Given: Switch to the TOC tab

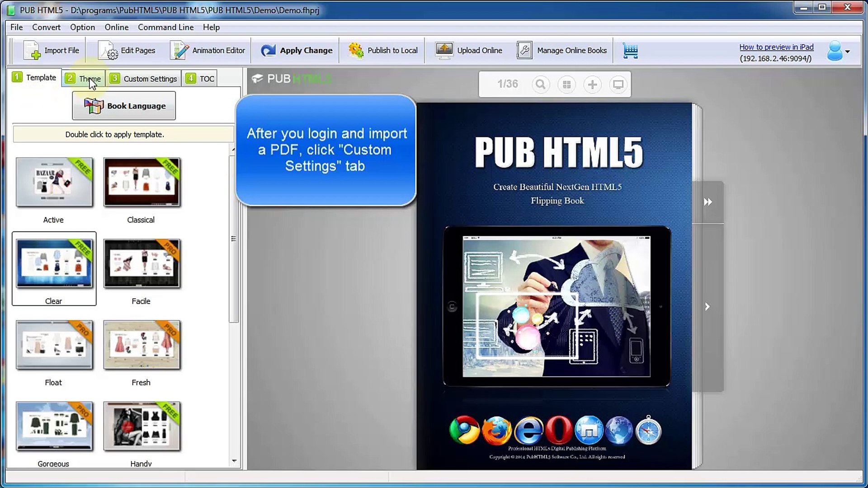Looking at the screenshot, I should (200, 79).
